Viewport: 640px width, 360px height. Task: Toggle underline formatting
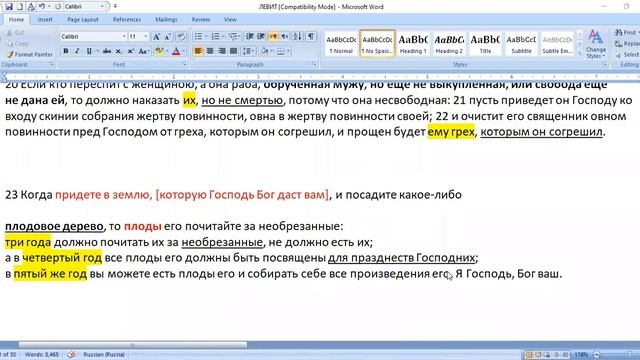[89, 51]
